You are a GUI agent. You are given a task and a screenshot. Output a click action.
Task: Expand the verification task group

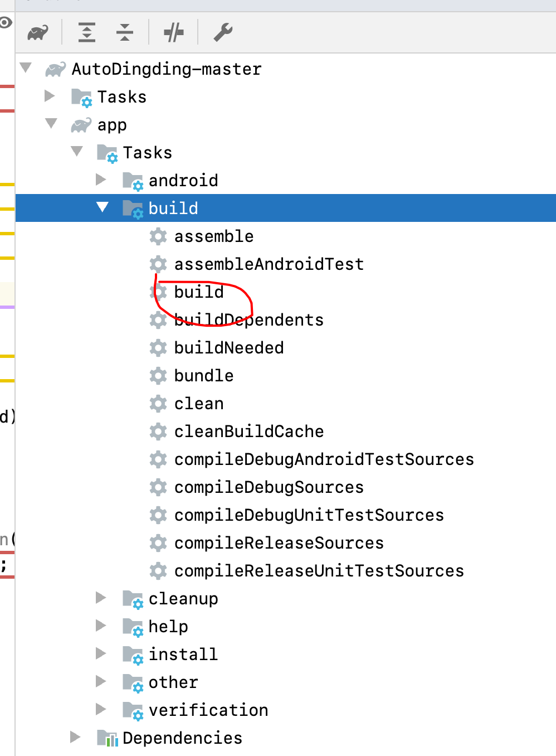click(101, 709)
